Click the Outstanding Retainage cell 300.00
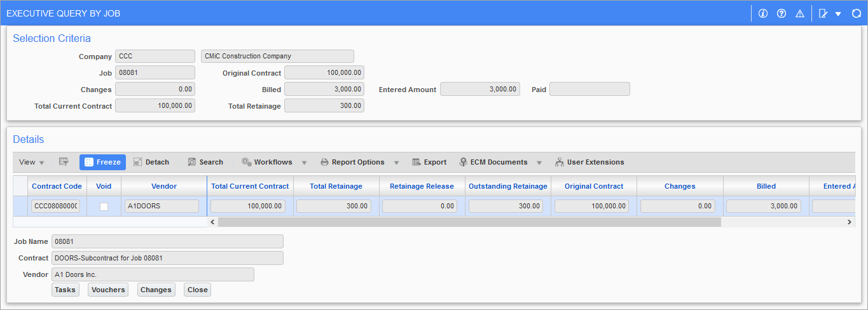This screenshot has height=310, width=868. click(506, 206)
